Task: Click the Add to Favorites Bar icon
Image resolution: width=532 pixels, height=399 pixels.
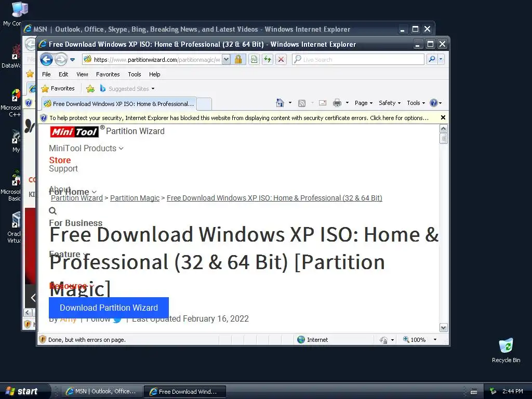Action: [90, 89]
